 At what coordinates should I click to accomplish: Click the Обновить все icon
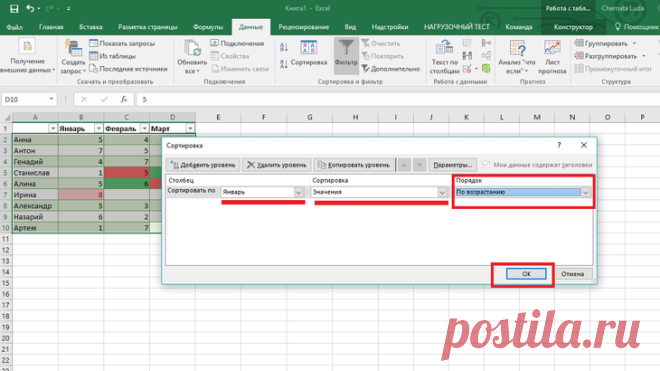(x=192, y=48)
